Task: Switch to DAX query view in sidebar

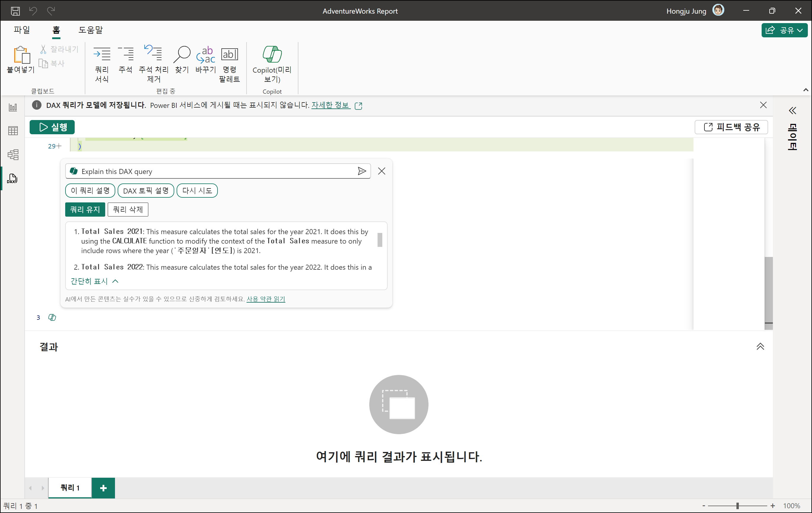Action: 12,178
